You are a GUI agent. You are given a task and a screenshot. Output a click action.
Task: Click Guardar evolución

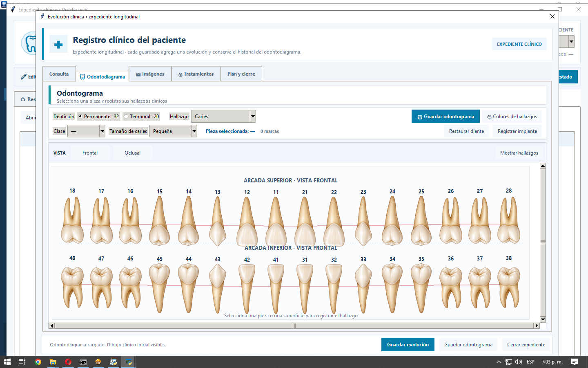tap(408, 345)
